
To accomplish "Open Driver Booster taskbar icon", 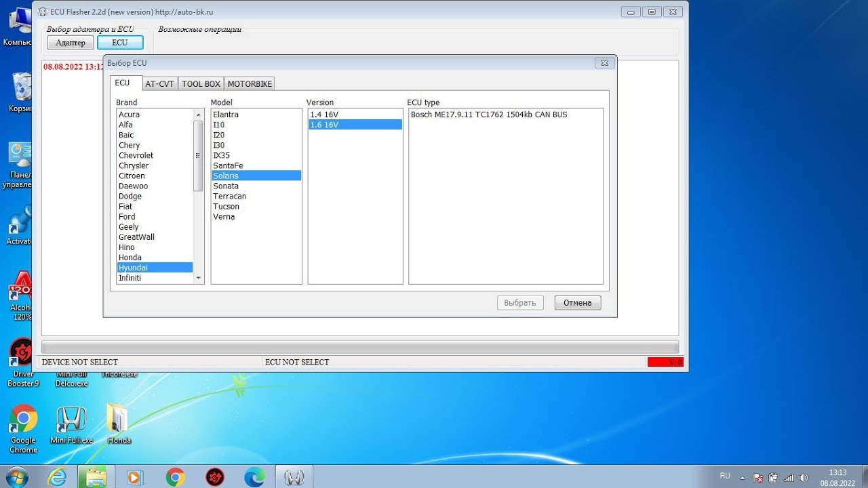I will click(215, 477).
